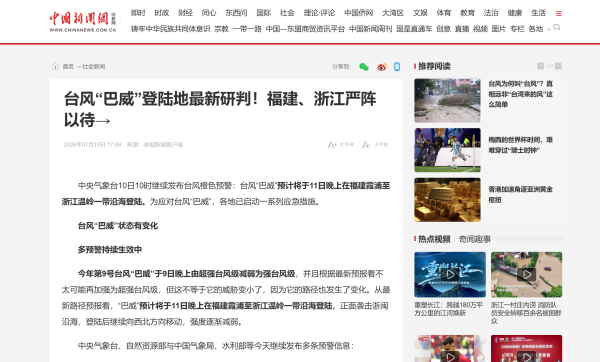Image resolution: width=600 pixels, height=362 pixels.
Task: Click the 推荐阅读 section heading
Action: pyautogui.click(x=434, y=66)
